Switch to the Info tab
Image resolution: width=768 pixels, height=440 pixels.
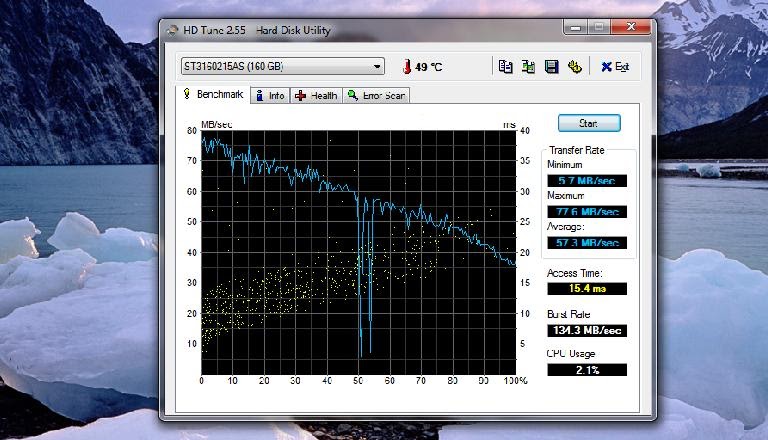270,96
